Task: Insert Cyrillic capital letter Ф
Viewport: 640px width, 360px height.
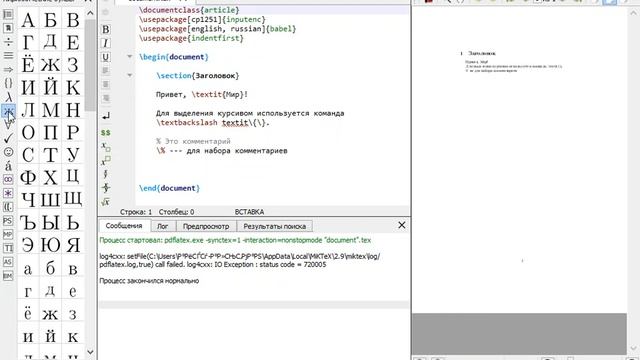Action: [x=28, y=177]
